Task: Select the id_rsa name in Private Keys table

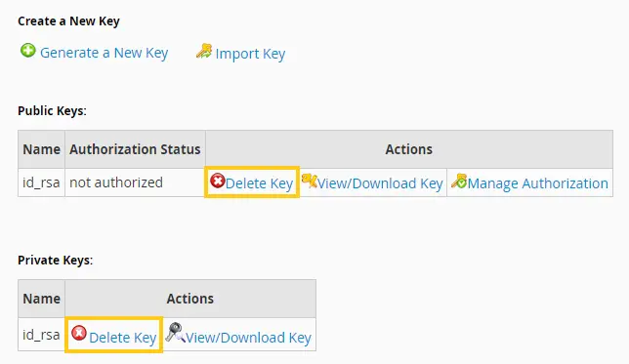Action: (x=41, y=335)
